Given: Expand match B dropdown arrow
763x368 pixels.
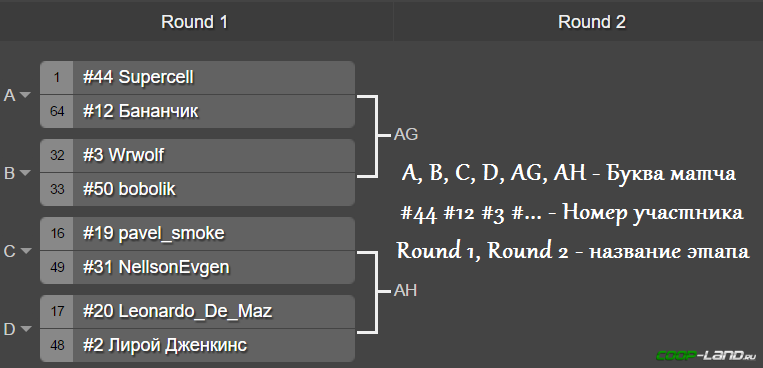Looking at the screenshot, I should (x=24, y=173).
